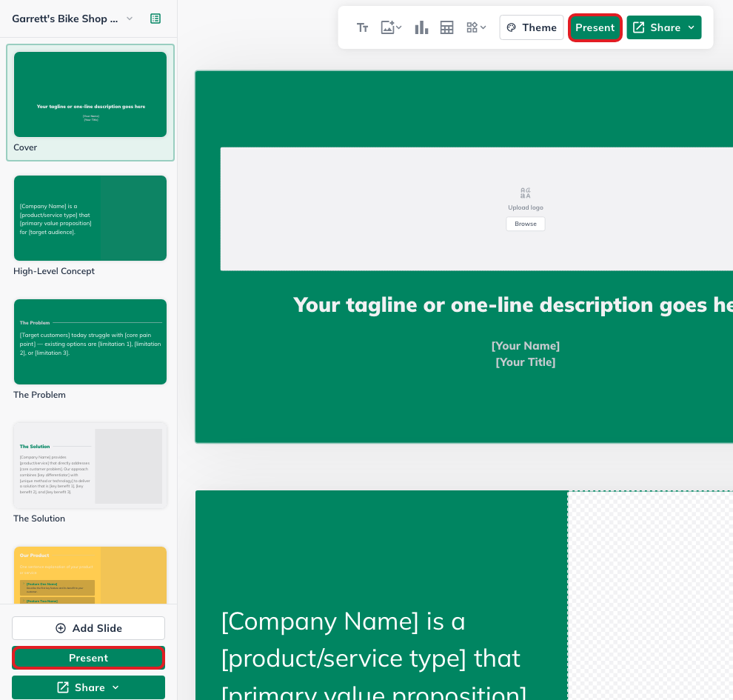Click the Upload logo placeholder icon

coord(526,193)
